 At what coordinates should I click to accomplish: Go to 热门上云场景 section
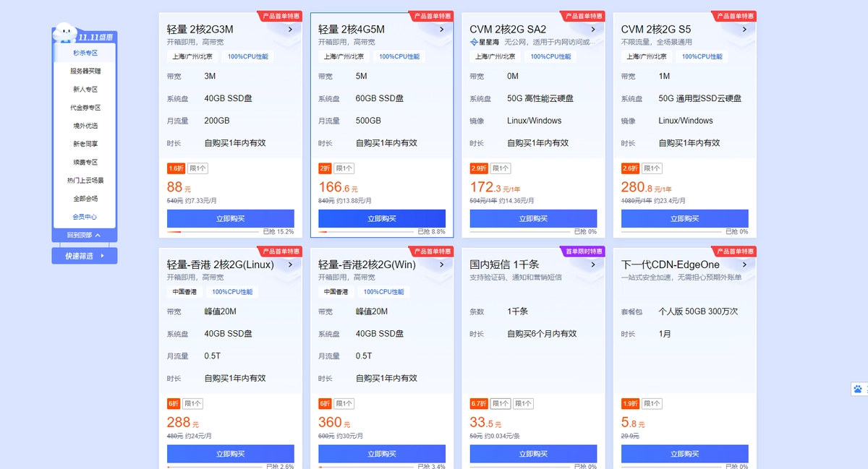(x=85, y=181)
